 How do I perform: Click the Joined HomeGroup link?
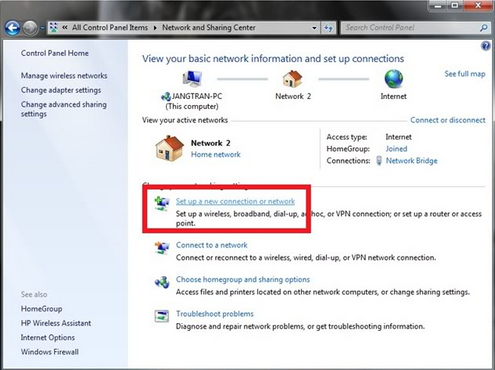(396, 149)
